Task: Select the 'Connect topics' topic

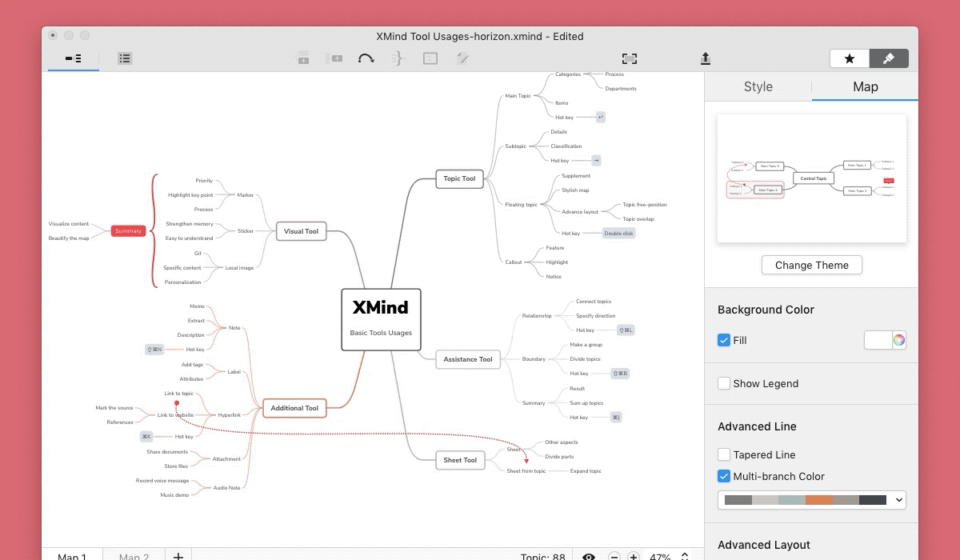Action: pyautogui.click(x=594, y=302)
